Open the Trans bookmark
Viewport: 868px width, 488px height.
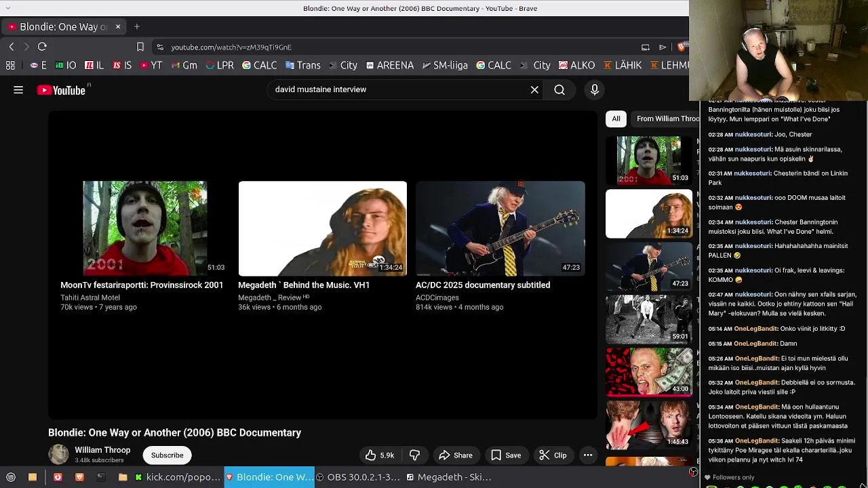tap(302, 65)
